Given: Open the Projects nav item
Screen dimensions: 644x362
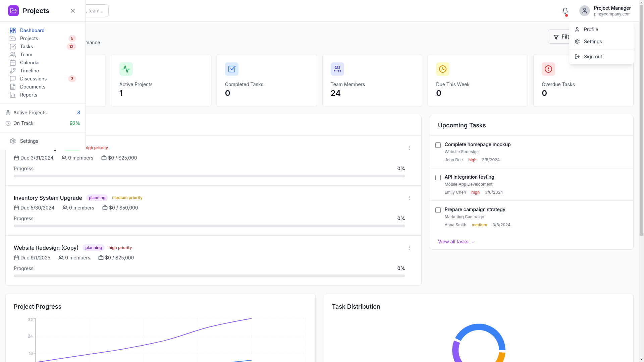Looking at the screenshot, I should coord(43,39).
